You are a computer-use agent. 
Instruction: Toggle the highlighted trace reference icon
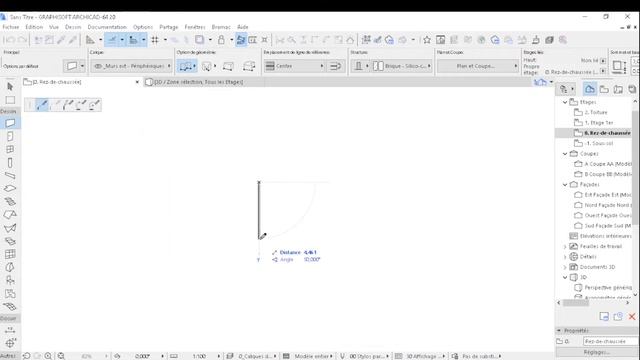point(241,40)
